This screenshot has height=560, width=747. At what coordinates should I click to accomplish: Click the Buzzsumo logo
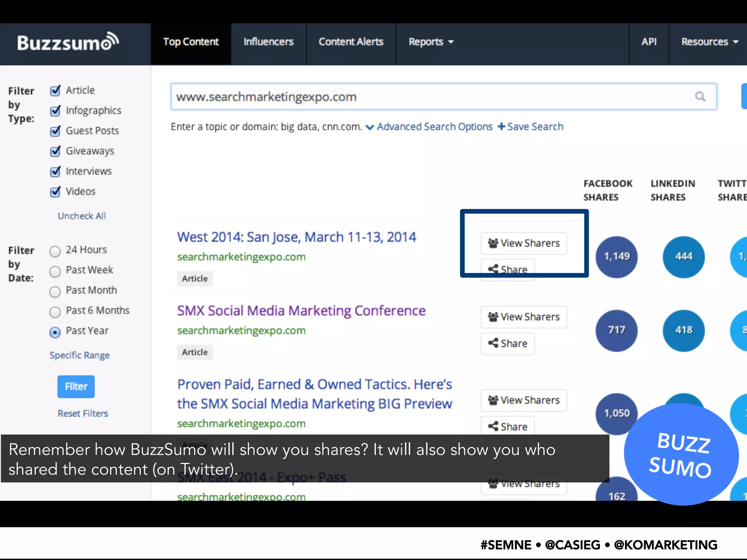[68, 42]
